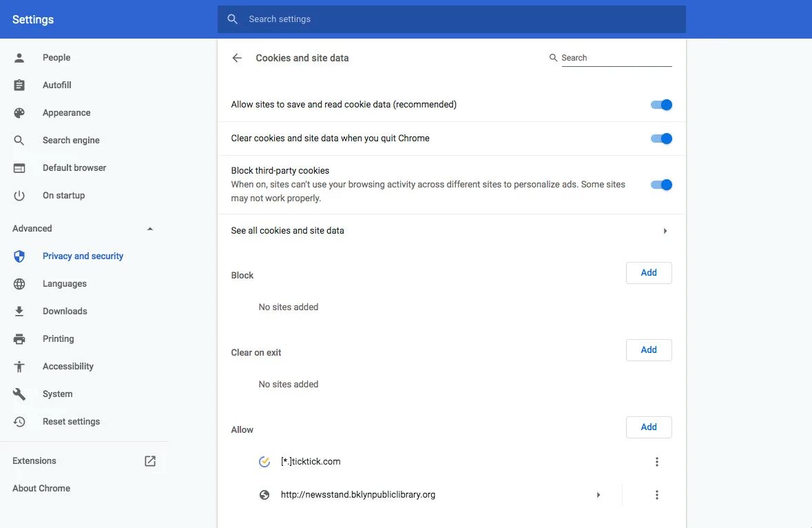
Task: Click the Privacy and security shield icon
Action: 19,256
